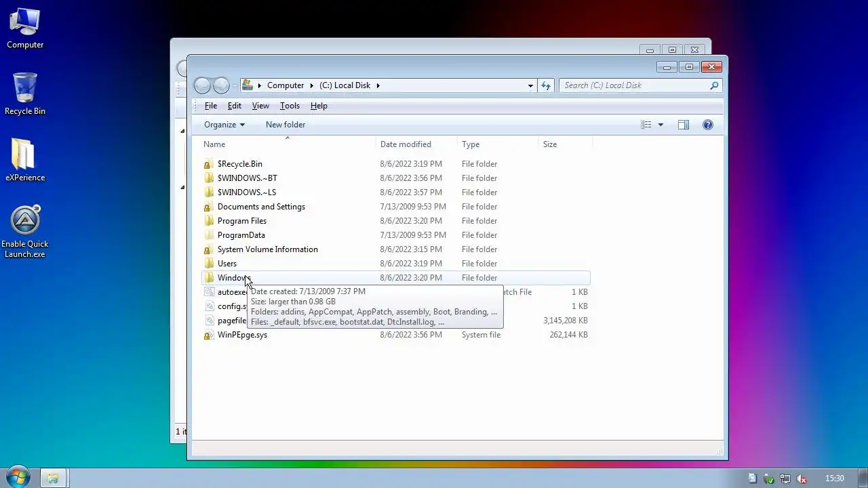Viewport: 868px width, 488px height.
Task: Click the Action Center tray icon
Action: pyautogui.click(x=752, y=479)
